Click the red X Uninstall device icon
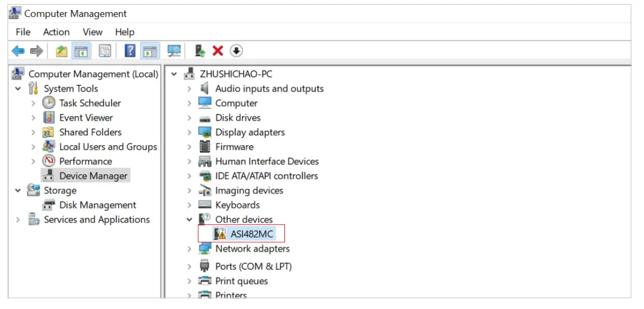 click(218, 51)
